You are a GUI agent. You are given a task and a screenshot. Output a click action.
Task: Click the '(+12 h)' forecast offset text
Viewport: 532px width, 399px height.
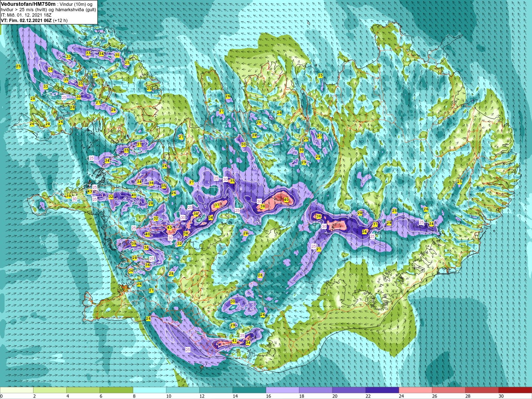point(60,20)
